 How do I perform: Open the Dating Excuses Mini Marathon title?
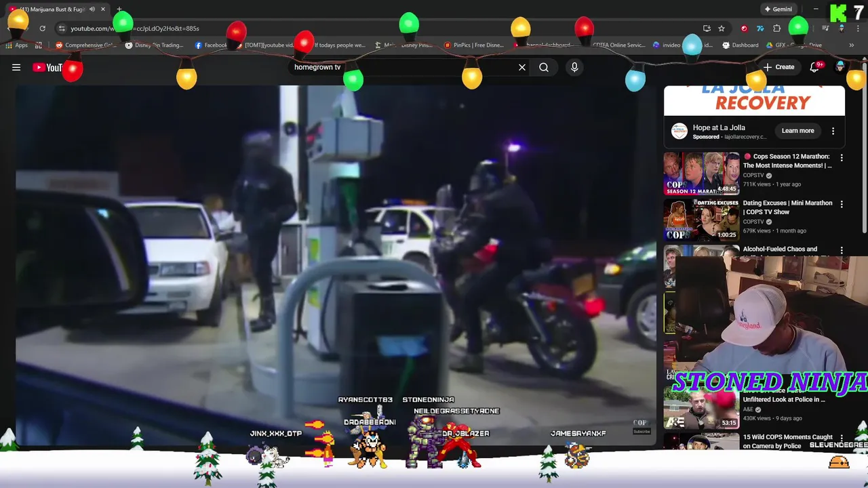tap(787, 207)
